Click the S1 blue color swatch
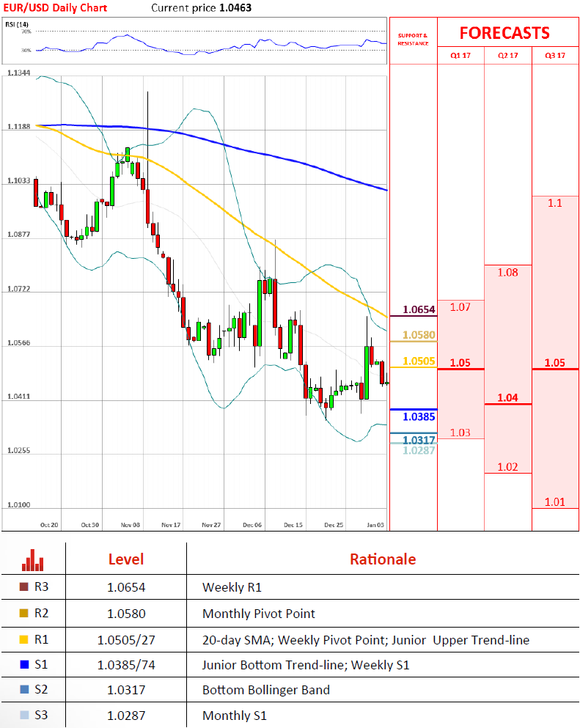 25,664
